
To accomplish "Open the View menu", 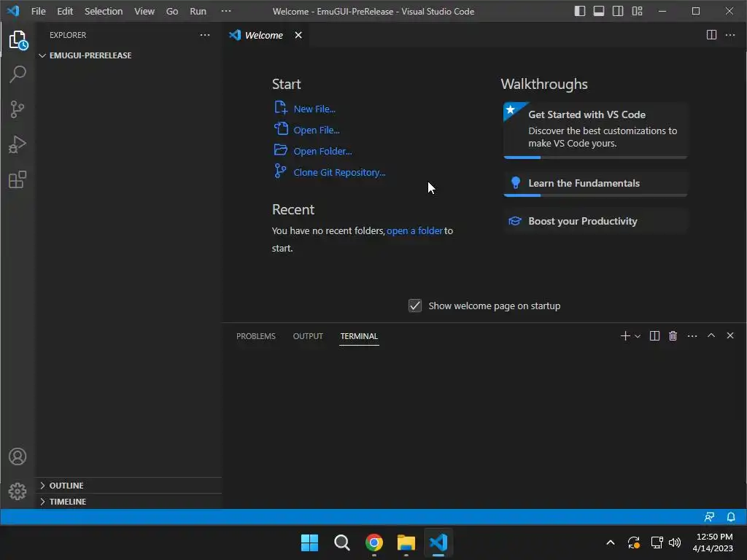I will (144, 11).
